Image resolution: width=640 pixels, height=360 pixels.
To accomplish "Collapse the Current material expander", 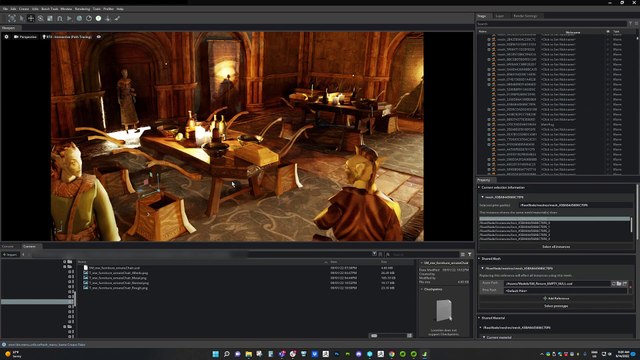I will click(x=484, y=337).
